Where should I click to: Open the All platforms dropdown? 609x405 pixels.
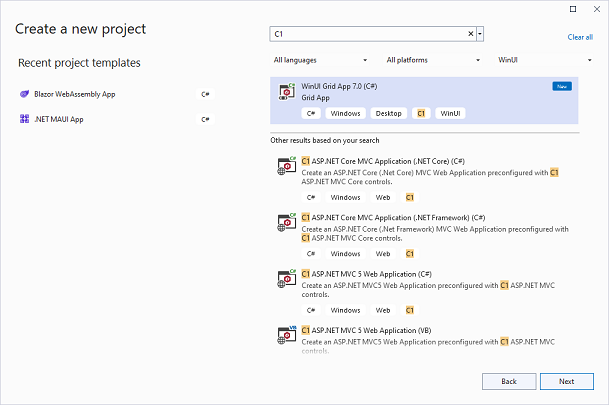433,60
